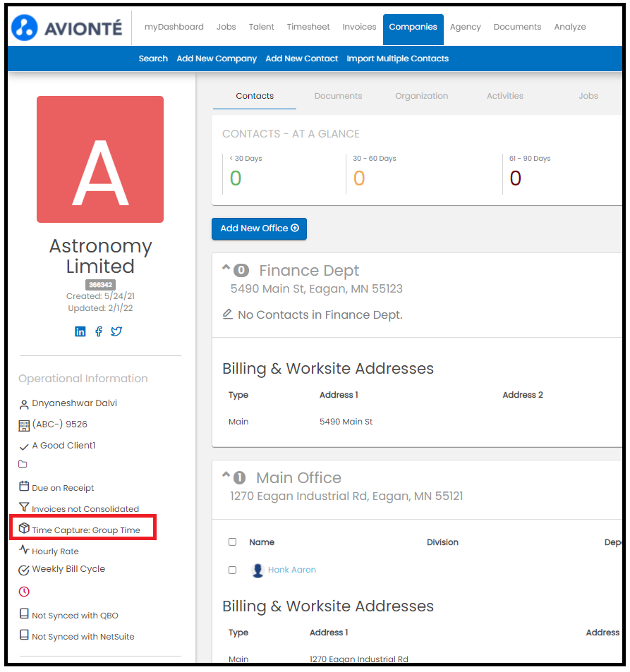The image size is (630, 672).
Task: Click the funnel icon beside Invoices not Consolidated
Action: (24, 507)
